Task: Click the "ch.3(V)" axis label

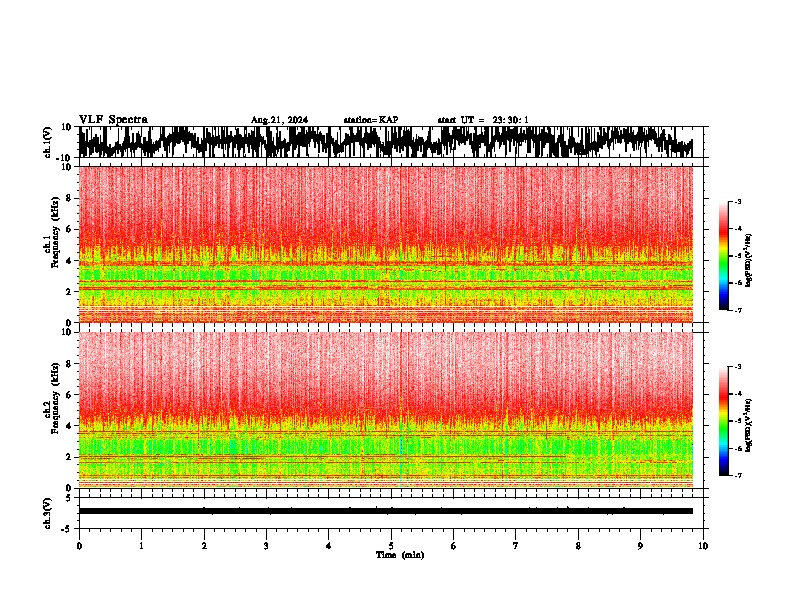Action: point(48,513)
